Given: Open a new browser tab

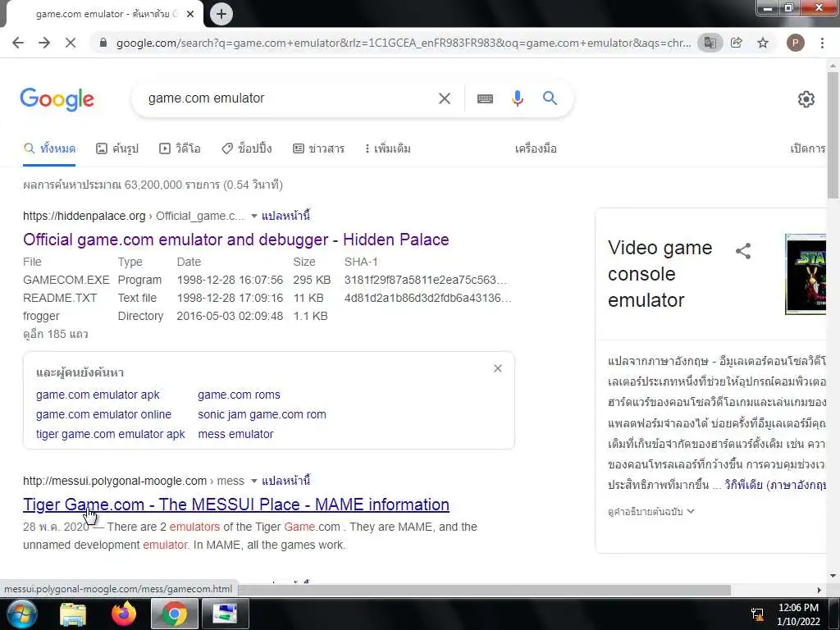Looking at the screenshot, I should click(x=221, y=14).
